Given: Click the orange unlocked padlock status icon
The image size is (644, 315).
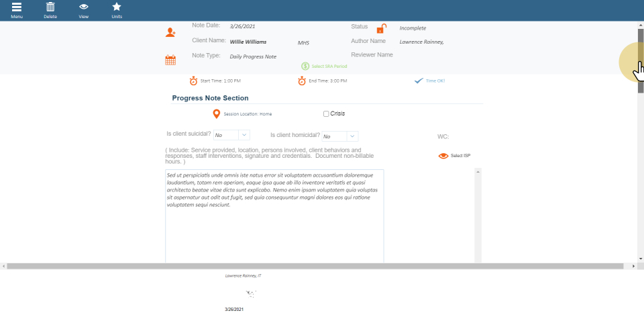Looking at the screenshot, I should tap(381, 29).
